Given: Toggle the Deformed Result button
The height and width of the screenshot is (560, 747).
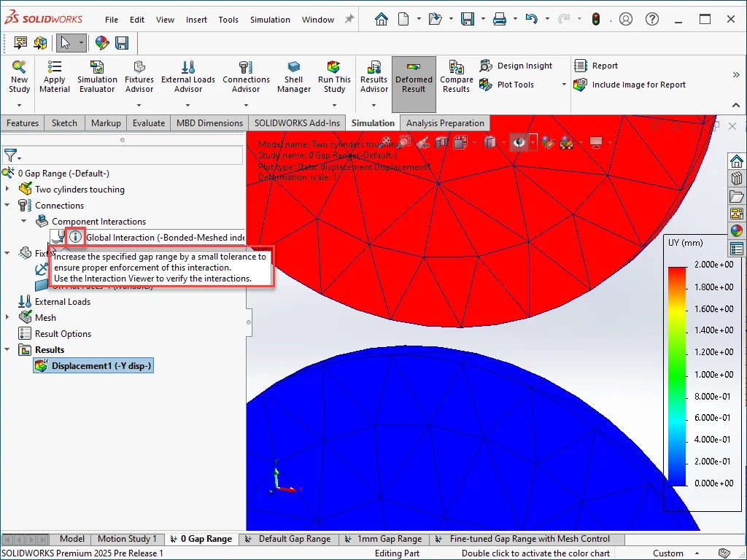Looking at the screenshot, I should [x=414, y=77].
